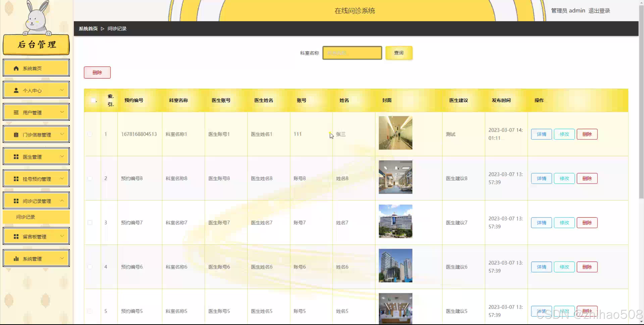Focus the 科室名称 search input field
The width and height of the screenshot is (644, 325).
coord(352,53)
